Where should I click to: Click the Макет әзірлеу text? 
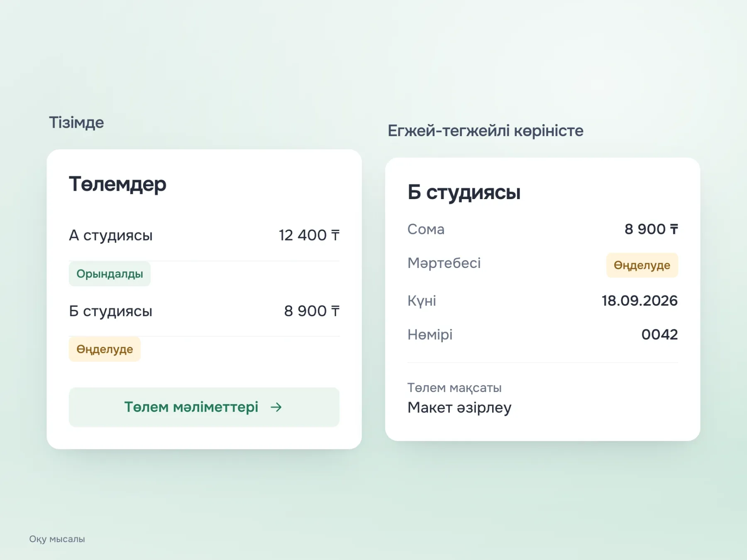pos(459,407)
